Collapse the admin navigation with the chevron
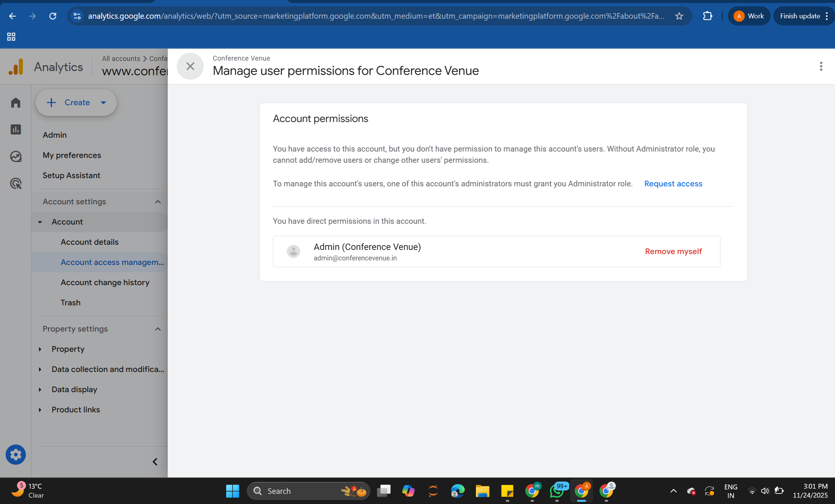This screenshot has width=835, height=504. [x=155, y=462]
